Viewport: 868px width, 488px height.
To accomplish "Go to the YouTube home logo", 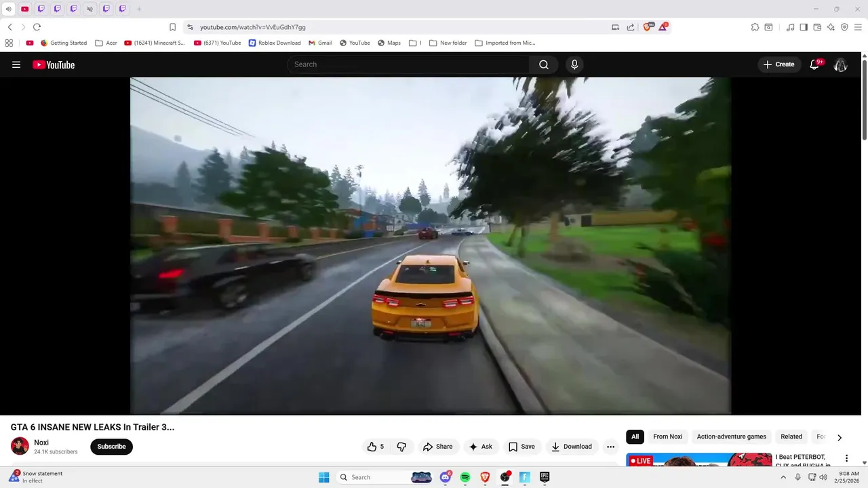I will [54, 64].
